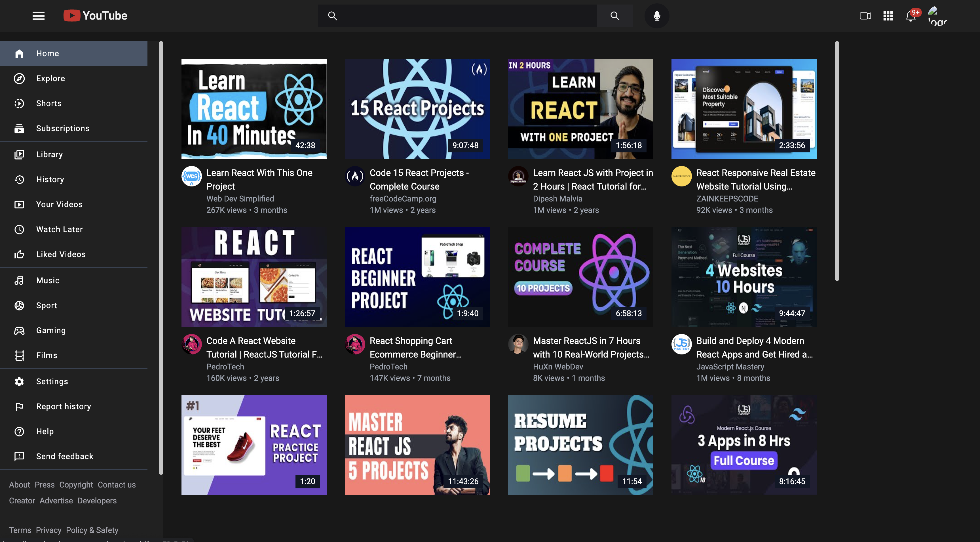Click title React Responsive Real Estate Website
Image resolution: width=980 pixels, height=542 pixels.
pyautogui.click(x=756, y=180)
